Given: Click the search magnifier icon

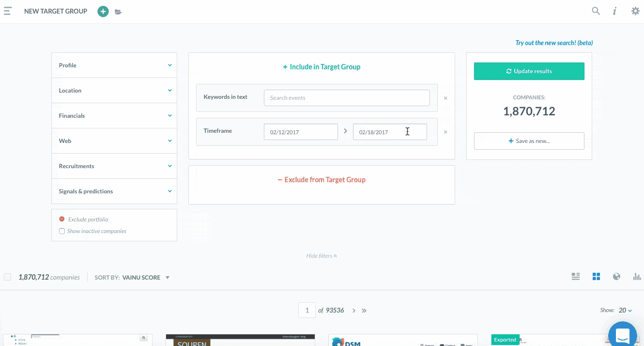Looking at the screenshot, I should [596, 11].
